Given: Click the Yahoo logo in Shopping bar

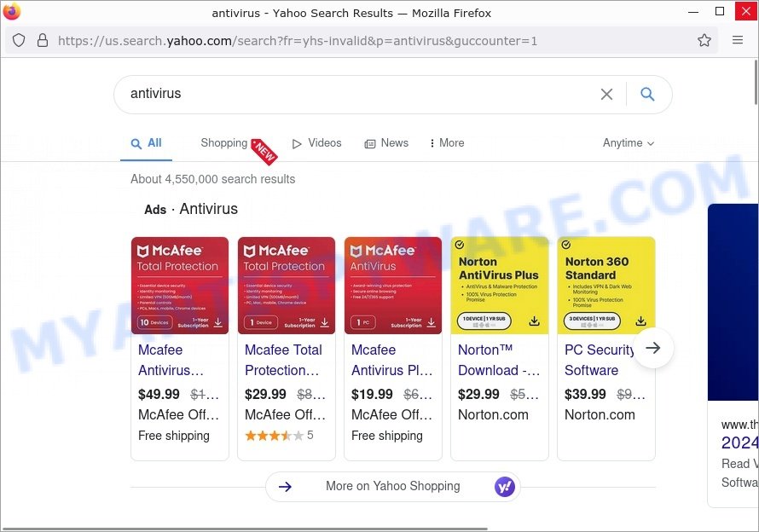Looking at the screenshot, I should pyautogui.click(x=504, y=487).
